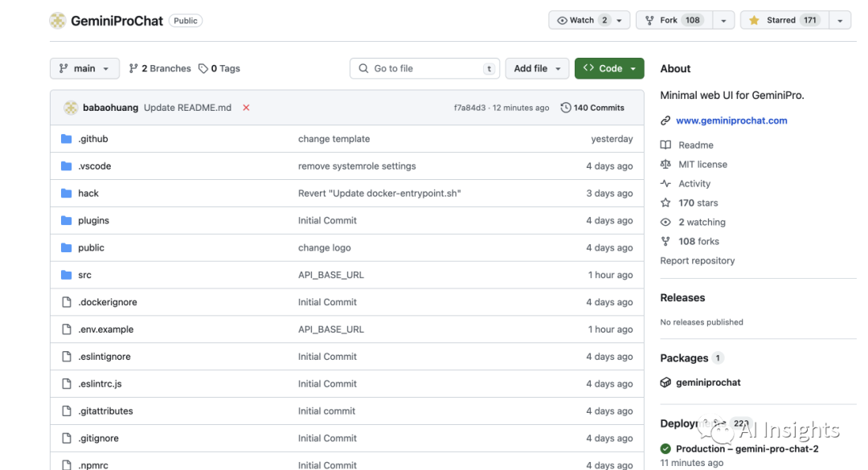Open the src folder
Screen dimensions: 868x470
pyautogui.click(x=84, y=275)
